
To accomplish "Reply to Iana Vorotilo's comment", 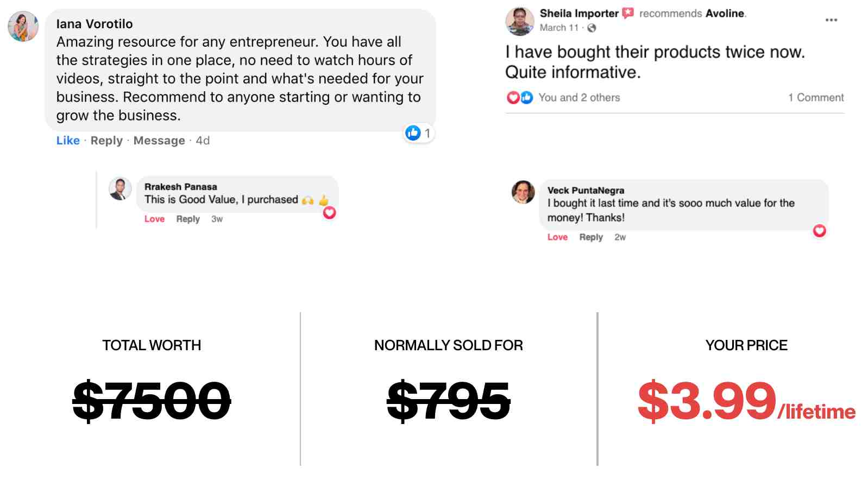I will click(106, 141).
